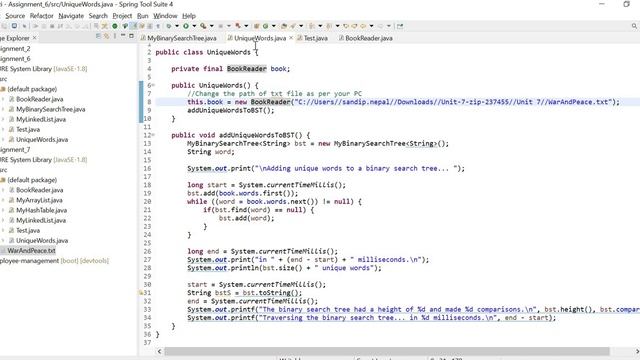Open the Run menu
Screen dimensions: 640x360
(142, 16)
